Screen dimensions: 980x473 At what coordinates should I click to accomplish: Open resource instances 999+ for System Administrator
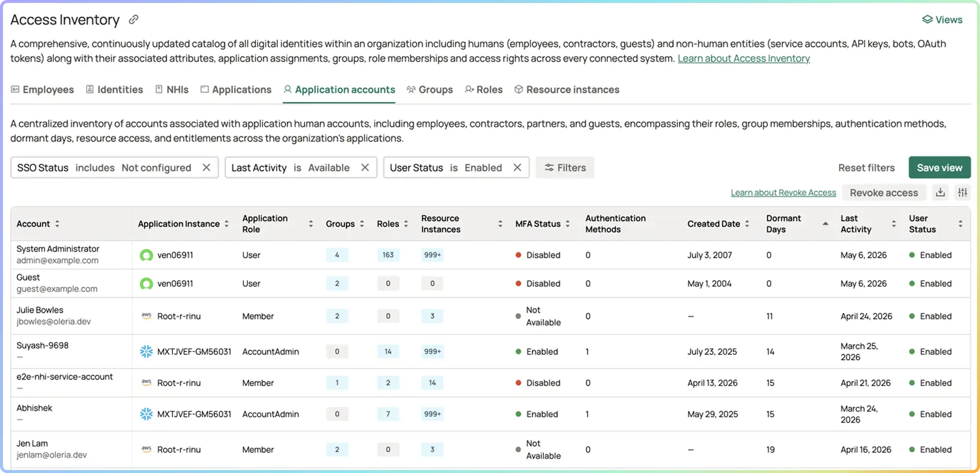coord(433,255)
